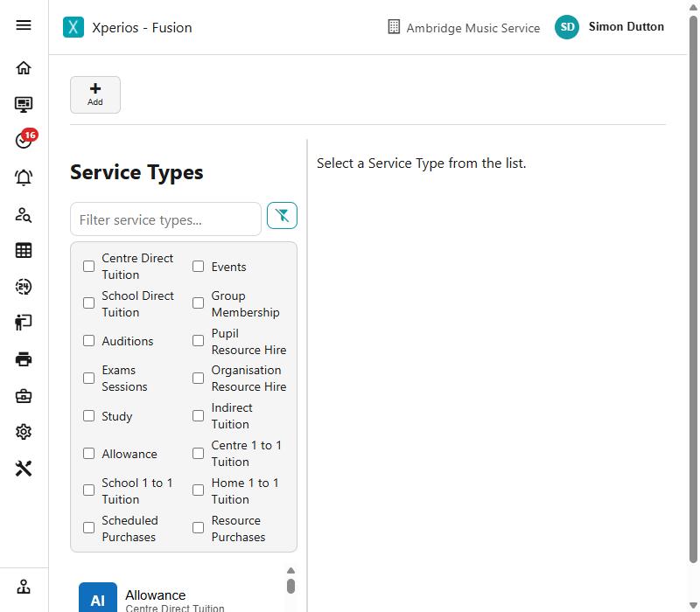Click Ambridge Music Service organisation name
The height and width of the screenshot is (612, 700).
click(x=472, y=28)
